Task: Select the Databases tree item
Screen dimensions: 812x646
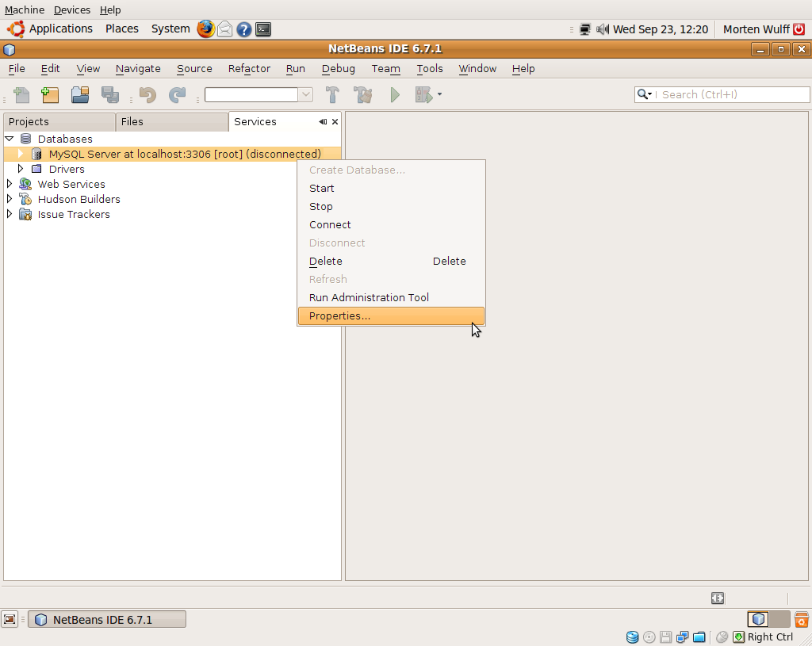Action: point(65,139)
